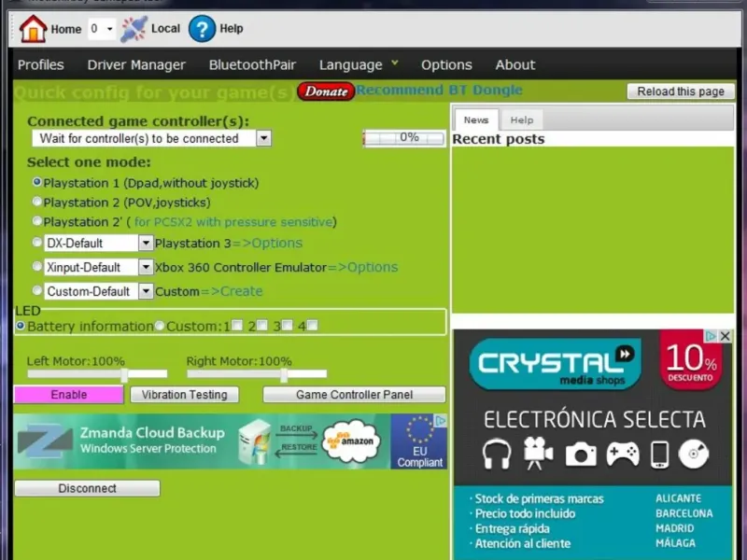This screenshot has width=747, height=560.
Task: Select Xbox 360 Controller Emulator radio
Action: click(36, 266)
